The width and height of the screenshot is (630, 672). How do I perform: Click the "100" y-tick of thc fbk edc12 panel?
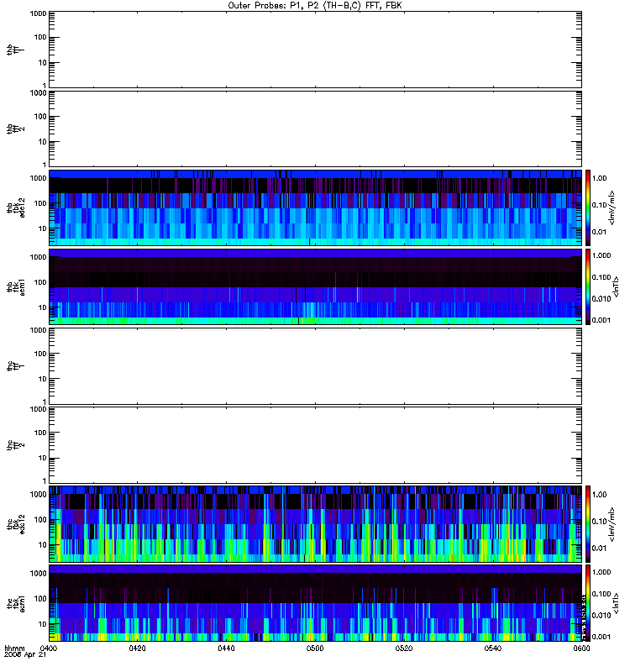[x=40, y=519]
